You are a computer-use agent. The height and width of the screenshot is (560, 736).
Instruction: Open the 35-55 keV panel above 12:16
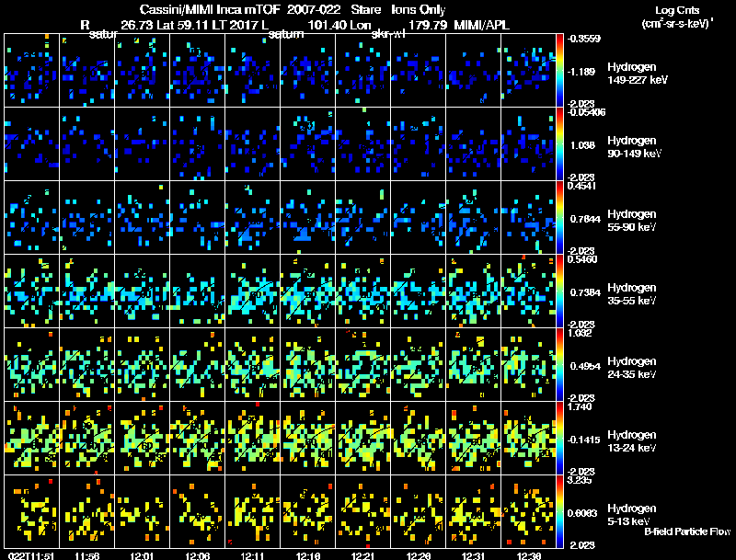[x=308, y=291]
